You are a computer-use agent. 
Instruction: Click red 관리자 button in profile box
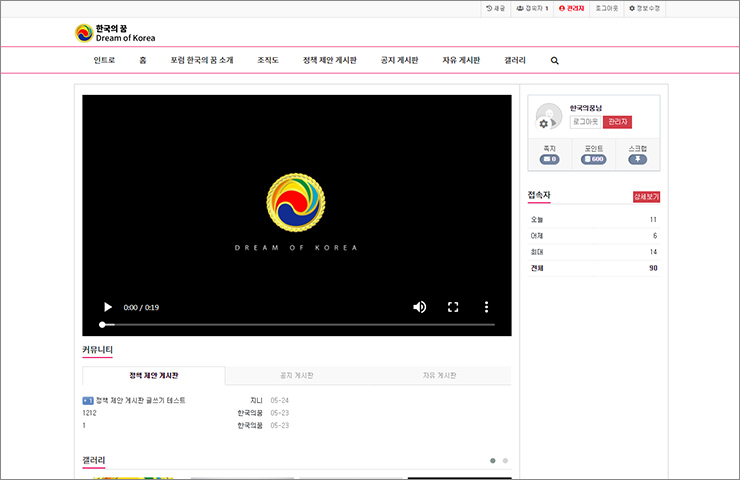617,122
